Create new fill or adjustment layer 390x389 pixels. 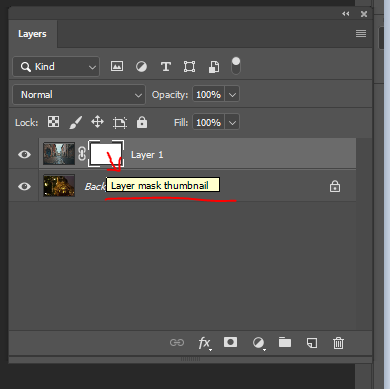pyautogui.click(x=258, y=343)
